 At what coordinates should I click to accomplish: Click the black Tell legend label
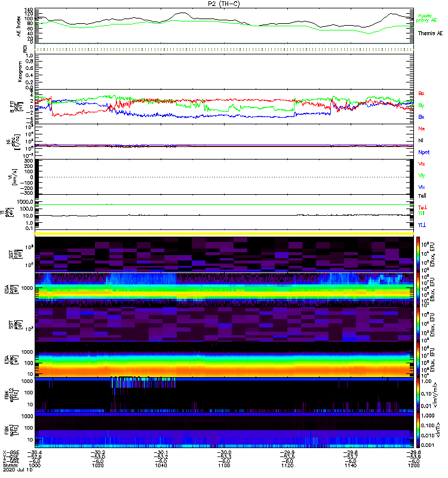422,196
